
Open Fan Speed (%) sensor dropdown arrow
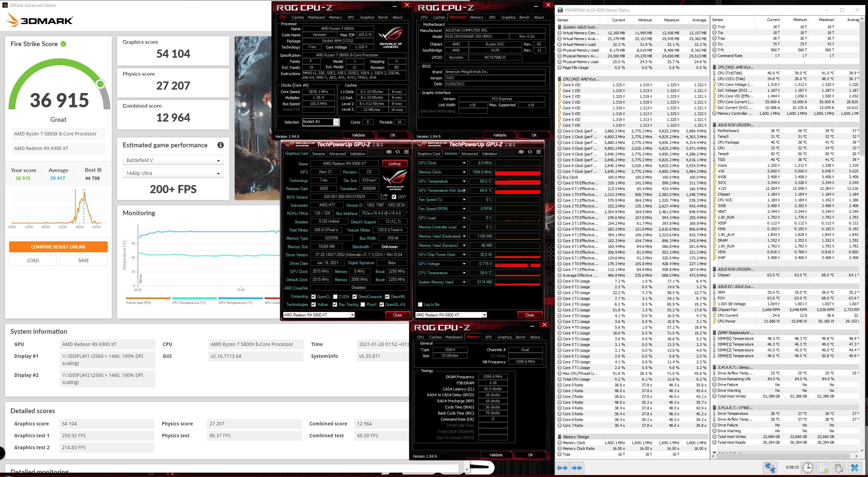click(464, 200)
